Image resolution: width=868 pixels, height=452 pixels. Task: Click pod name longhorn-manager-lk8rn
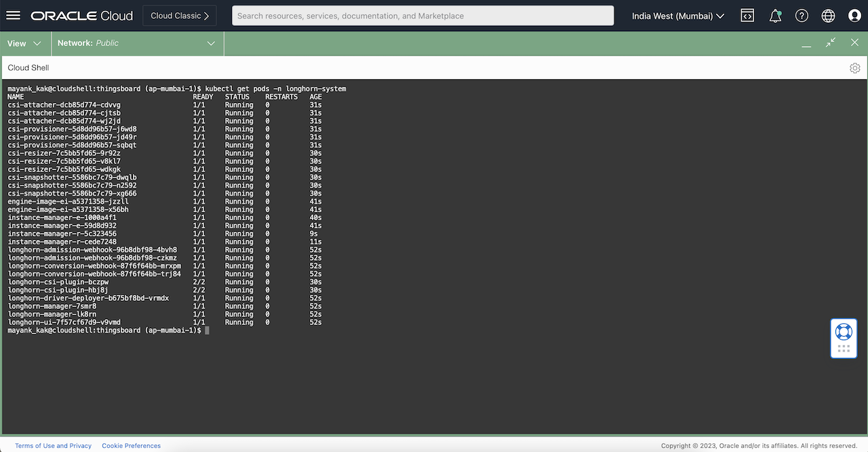tap(52, 314)
